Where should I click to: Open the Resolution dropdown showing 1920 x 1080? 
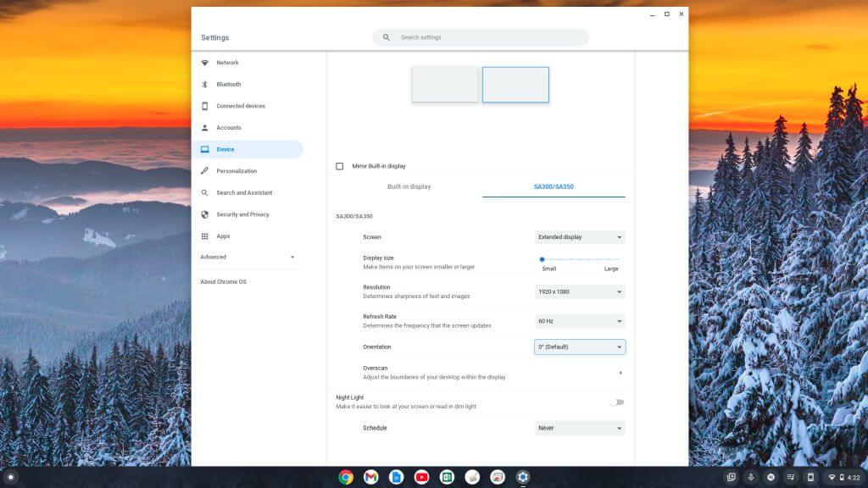580,292
